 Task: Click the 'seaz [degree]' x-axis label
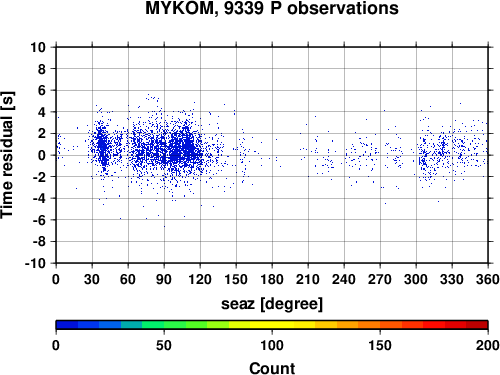pyautogui.click(x=272, y=304)
